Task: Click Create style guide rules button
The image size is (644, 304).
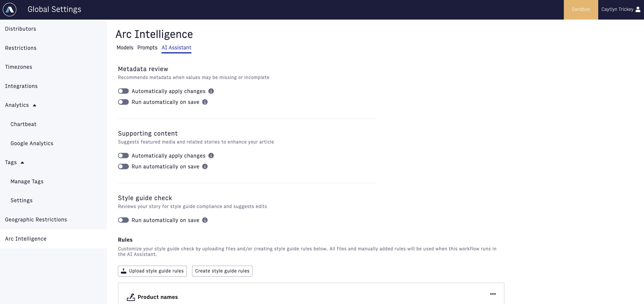Action: pyautogui.click(x=222, y=271)
